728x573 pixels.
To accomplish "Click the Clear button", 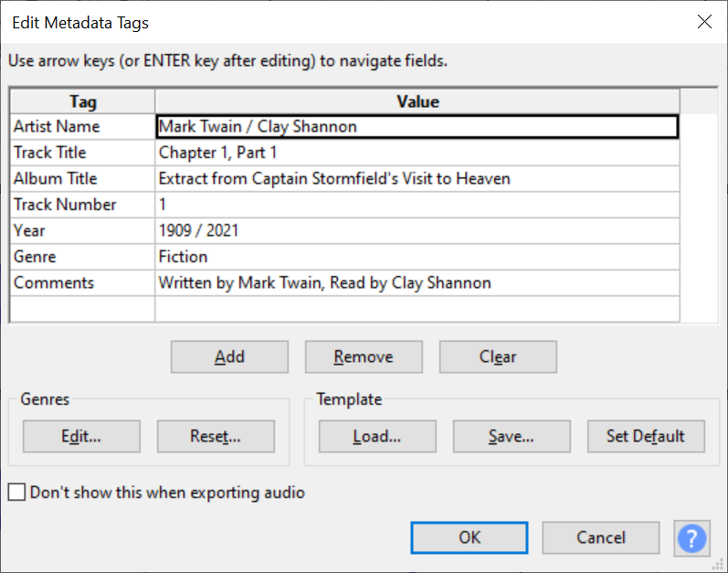I will coord(498,356).
